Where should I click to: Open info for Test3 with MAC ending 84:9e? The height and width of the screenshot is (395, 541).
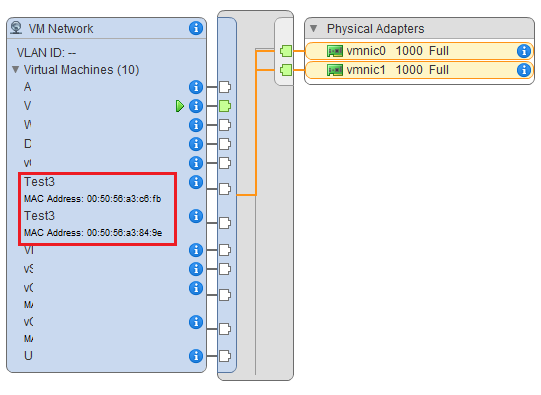196,216
